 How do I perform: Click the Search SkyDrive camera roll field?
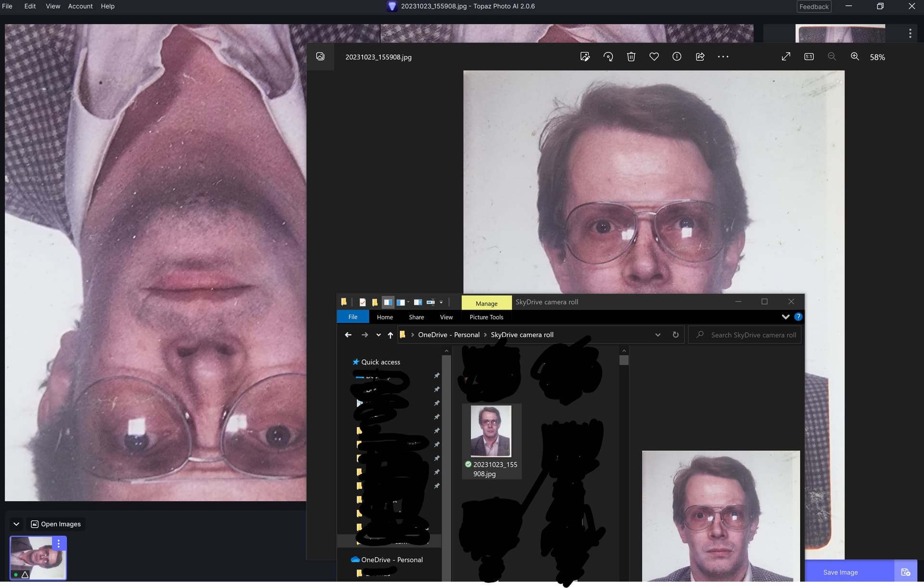pyautogui.click(x=753, y=335)
